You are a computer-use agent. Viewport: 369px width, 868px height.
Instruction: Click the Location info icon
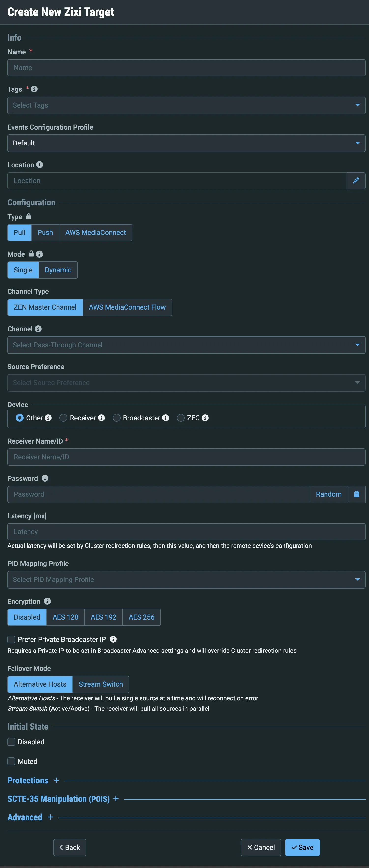pos(39,165)
